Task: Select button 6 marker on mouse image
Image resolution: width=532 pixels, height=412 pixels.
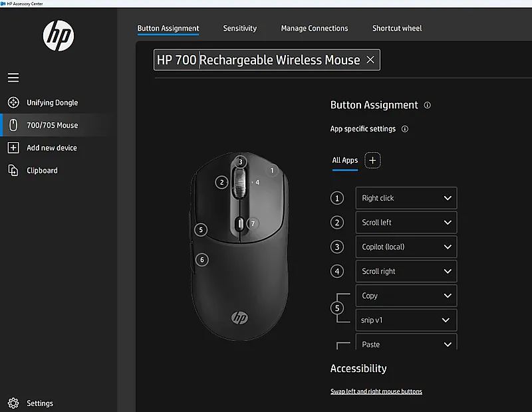Action: pos(202,260)
